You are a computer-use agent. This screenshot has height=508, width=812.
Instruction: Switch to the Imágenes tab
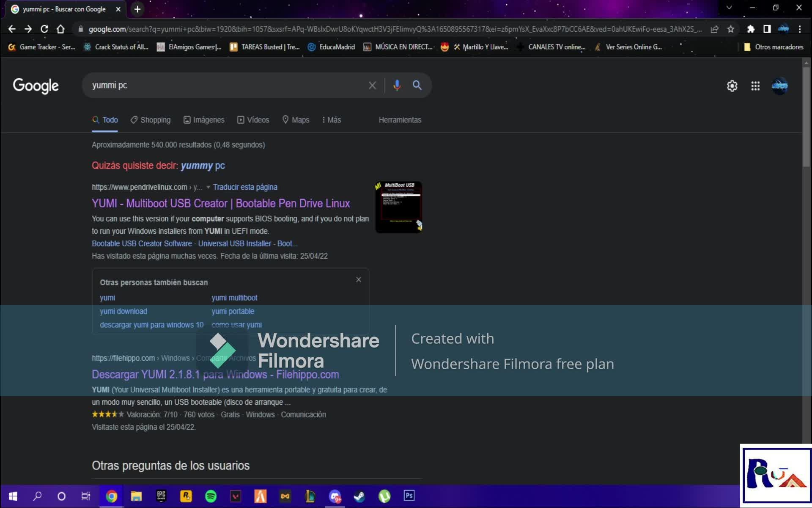pos(204,120)
